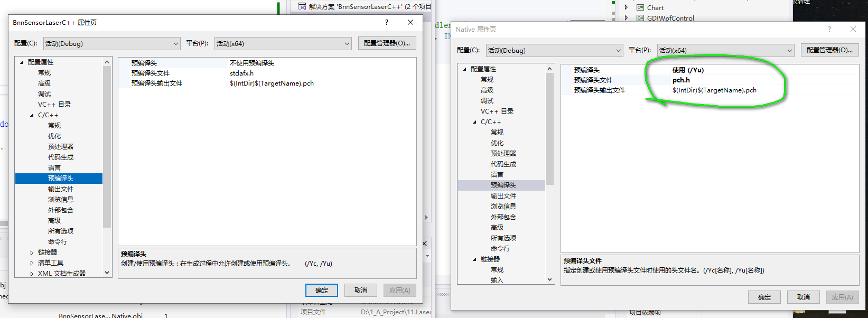
Task: Click 配置管理器 button in Native property dialog
Action: [830, 50]
